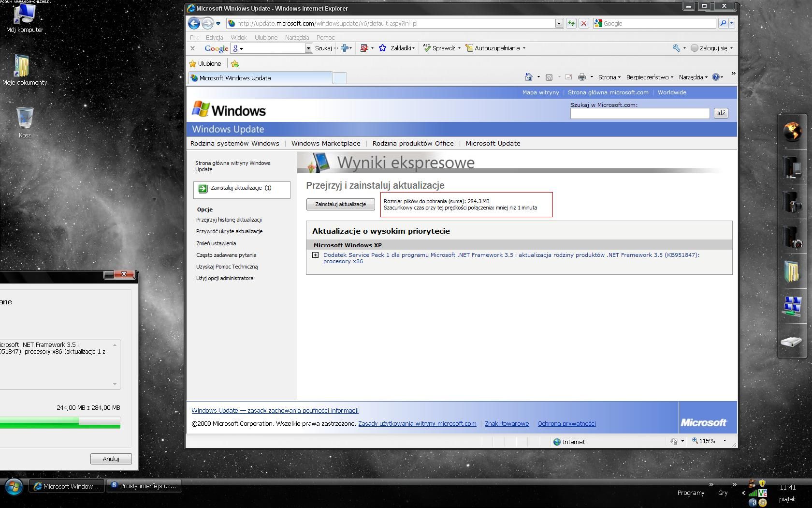This screenshot has width=812, height=508.
Task: Open the Pomoc menu
Action: coord(325,37)
